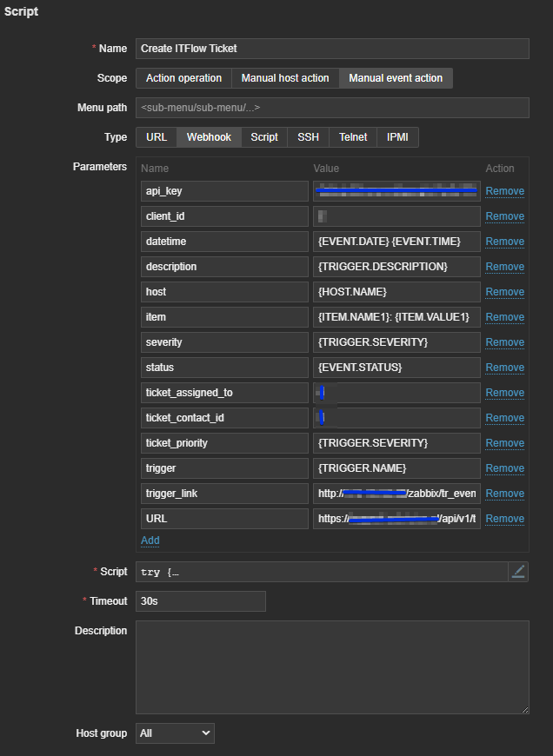Edit the client_id value field
This screenshot has width=553, height=756.
pos(396,216)
